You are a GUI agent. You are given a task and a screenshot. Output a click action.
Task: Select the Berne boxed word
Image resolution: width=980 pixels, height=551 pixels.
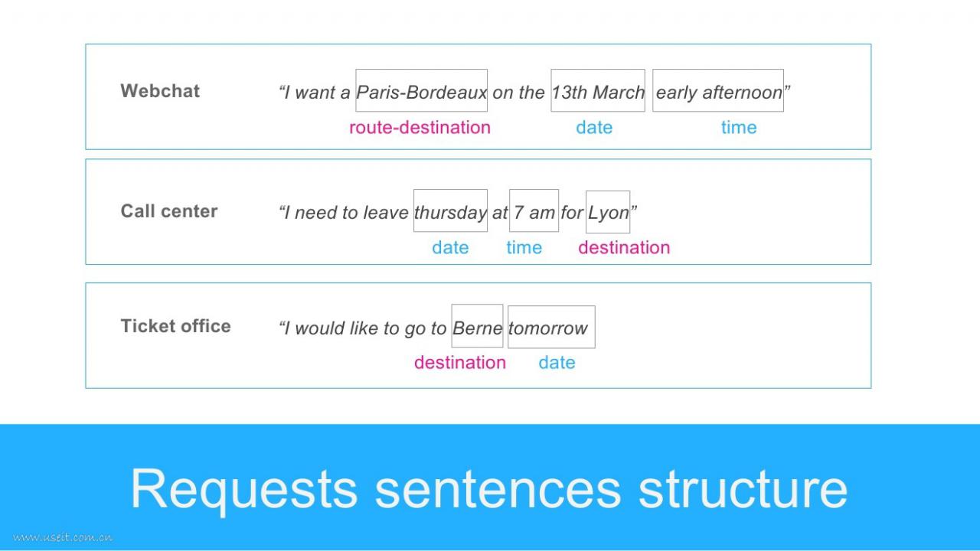coord(477,326)
